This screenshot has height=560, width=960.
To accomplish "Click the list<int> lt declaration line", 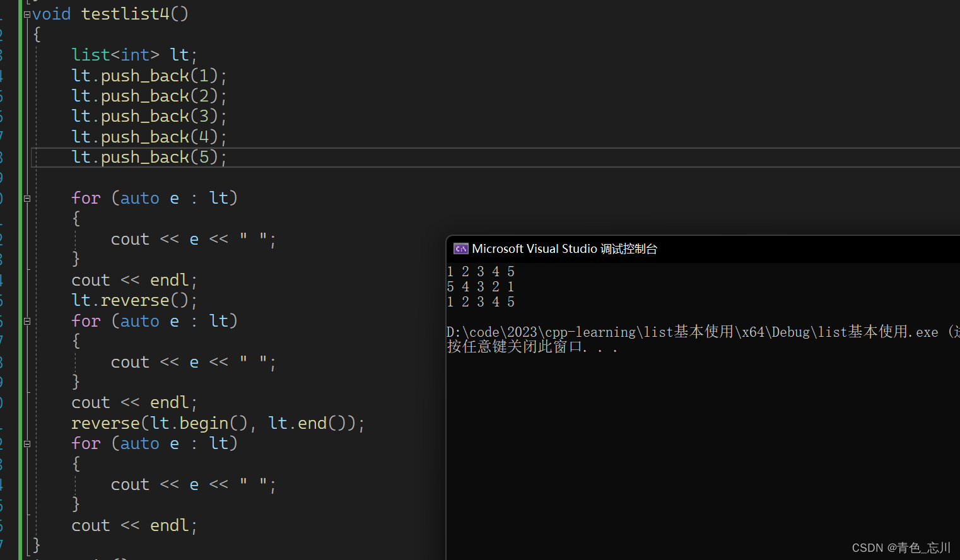I will [134, 55].
